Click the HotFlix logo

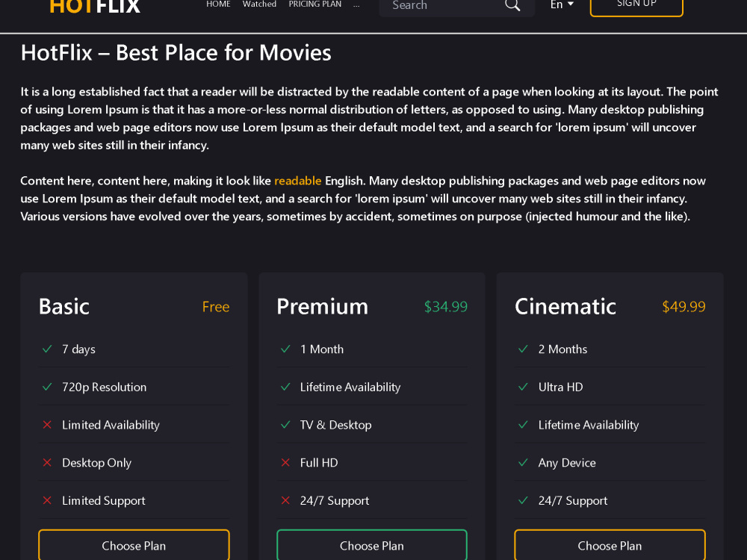(95, 6)
